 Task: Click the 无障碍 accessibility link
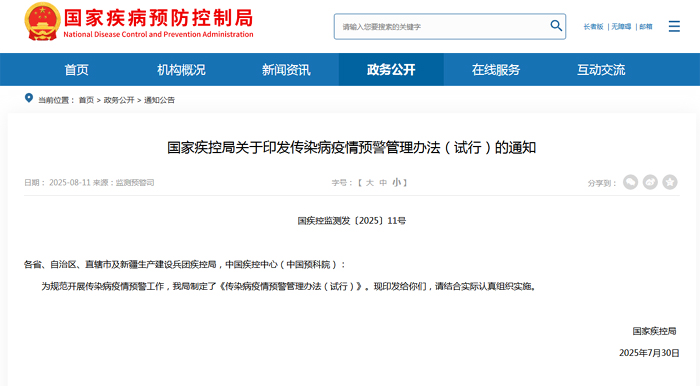(x=621, y=27)
